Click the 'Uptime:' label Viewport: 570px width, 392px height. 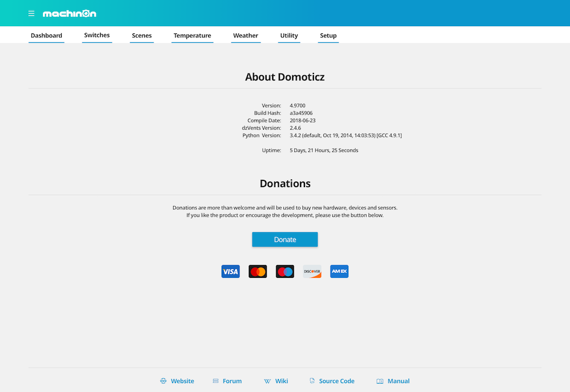click(272, 150)
